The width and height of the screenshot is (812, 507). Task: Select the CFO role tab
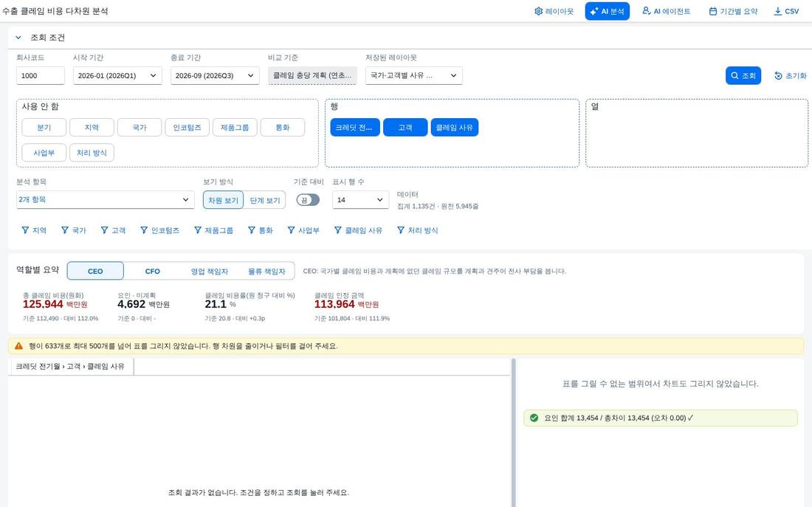[152, 271]
